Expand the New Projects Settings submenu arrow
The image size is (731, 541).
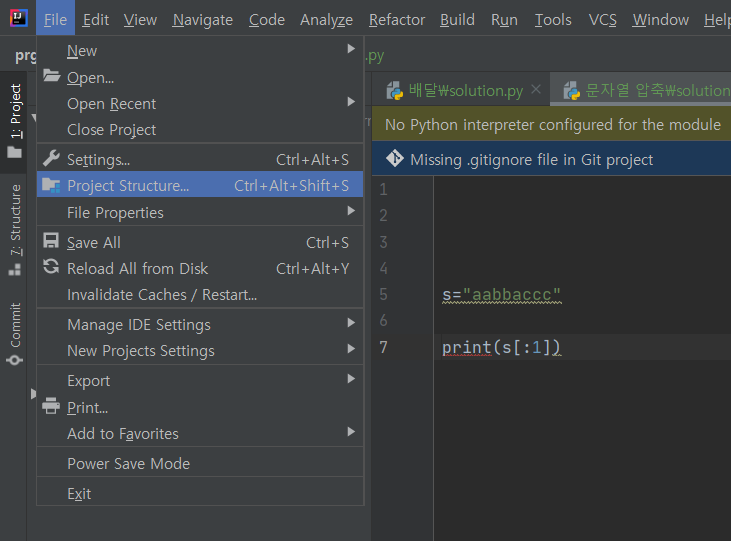(x=351, y=349)
